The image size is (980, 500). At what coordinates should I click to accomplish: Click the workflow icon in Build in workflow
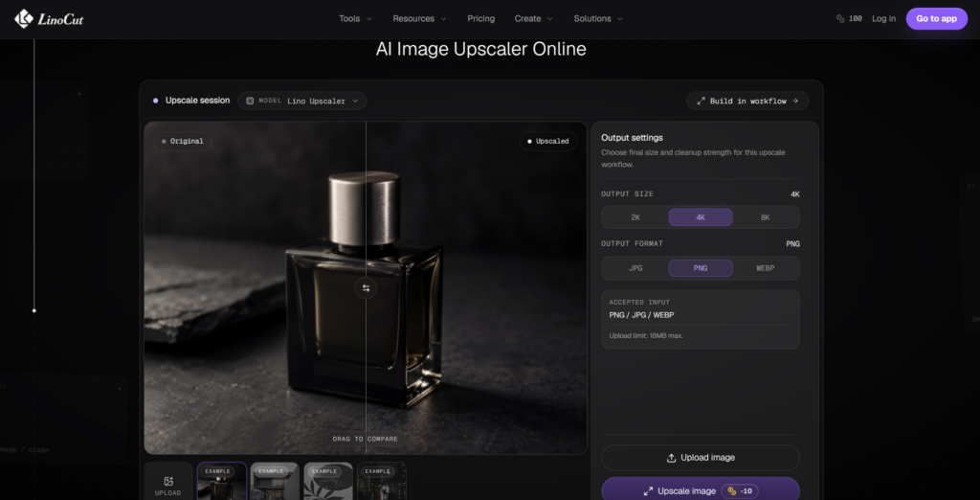coord(701,101)
